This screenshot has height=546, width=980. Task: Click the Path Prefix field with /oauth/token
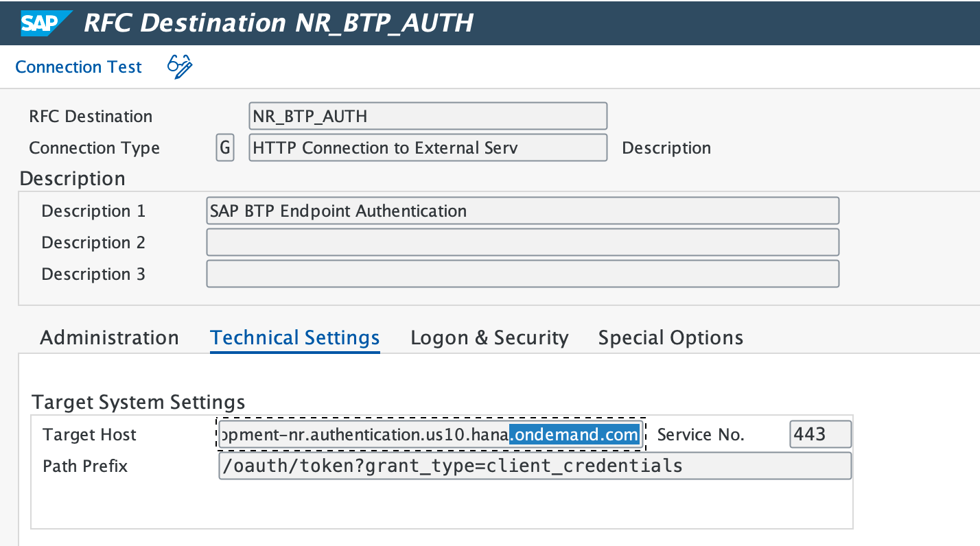pyautogui.click(x=534, y=466)
